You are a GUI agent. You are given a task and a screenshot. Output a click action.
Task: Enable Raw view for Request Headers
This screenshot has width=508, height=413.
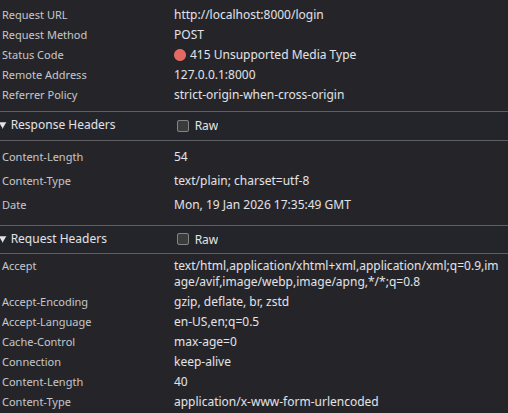pos(183,239)
